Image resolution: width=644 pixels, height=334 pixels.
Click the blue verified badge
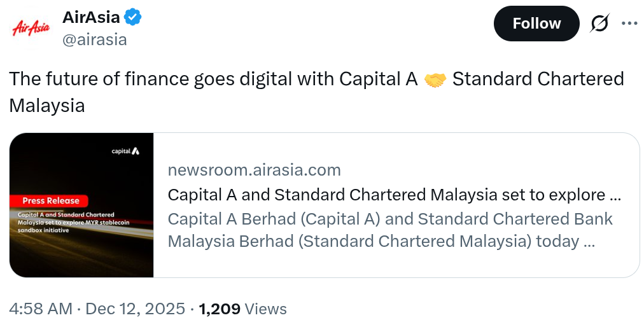132,18
